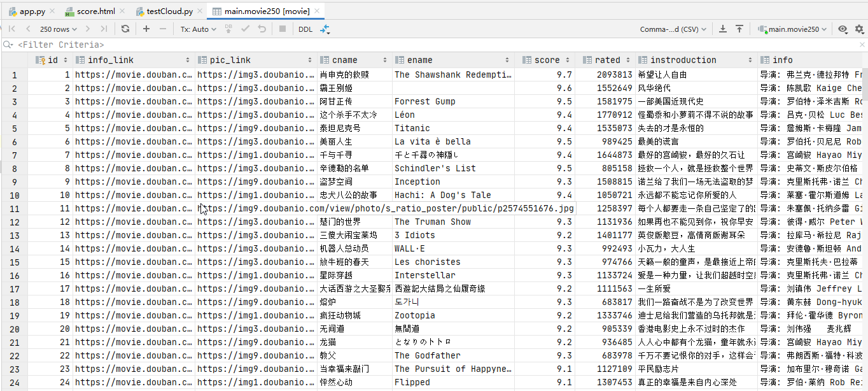Viewport: 868px width, 391px height.
Task: Close the main.movie250 tab
Action: [316, 11]
